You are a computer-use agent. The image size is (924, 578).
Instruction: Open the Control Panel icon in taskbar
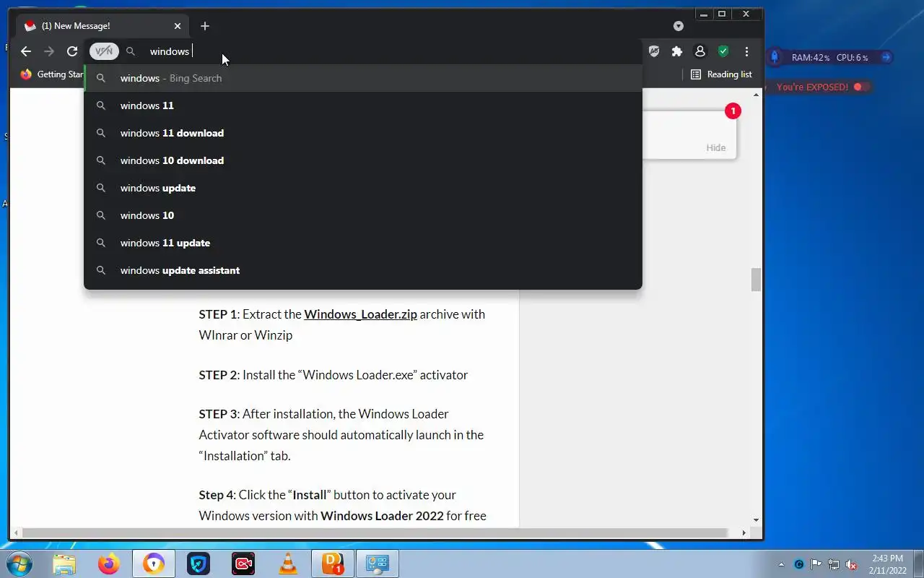tap(378, 564)
